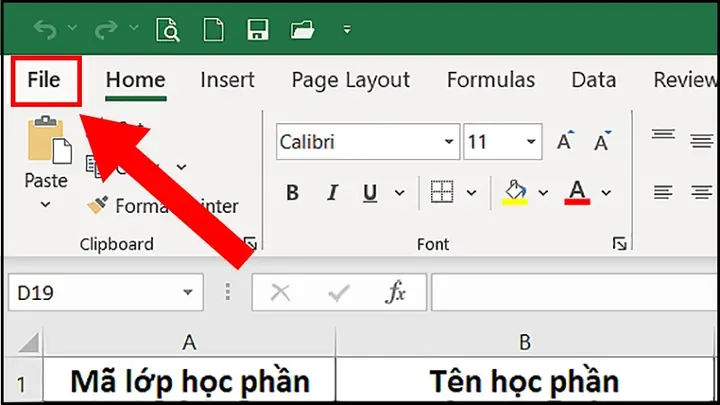Toggle Underline formatting
This screenshot has height=405, width=720.
click(x=370, y=193)
